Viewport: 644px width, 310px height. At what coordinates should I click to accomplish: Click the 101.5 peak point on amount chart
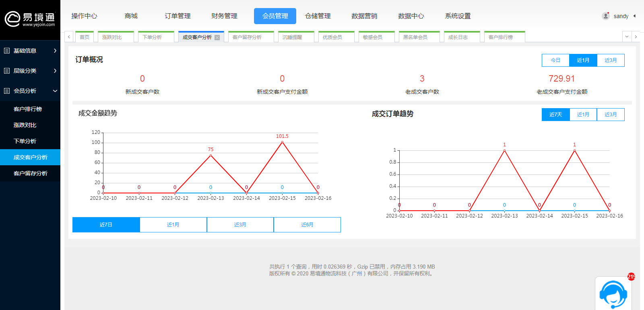point(282,142)
